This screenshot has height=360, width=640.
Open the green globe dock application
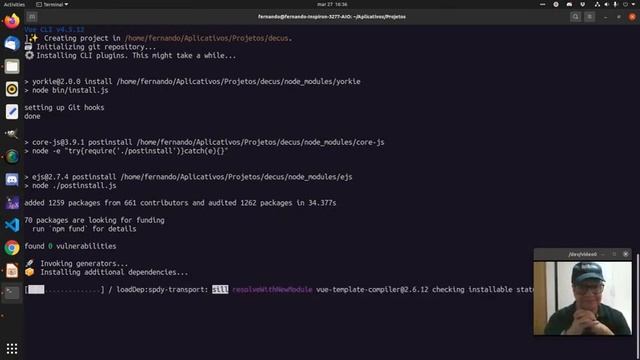click(x=12, y=157)
